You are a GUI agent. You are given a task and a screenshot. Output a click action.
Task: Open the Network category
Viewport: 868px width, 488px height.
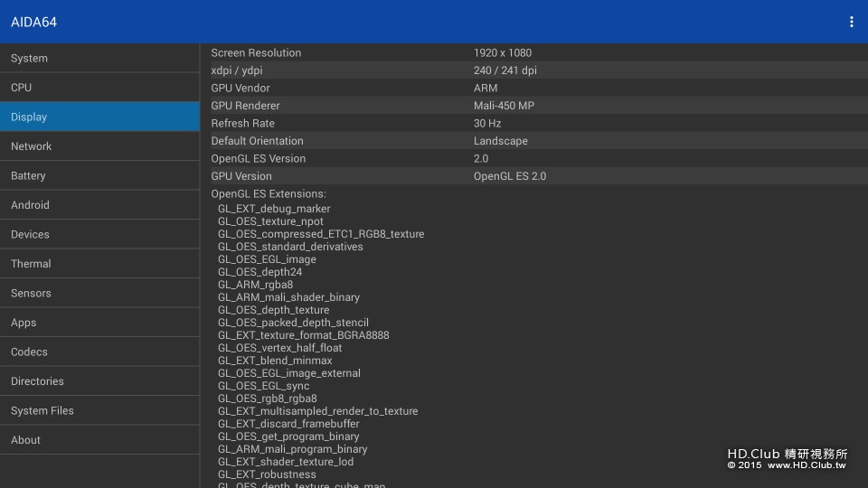pos(99,146)
